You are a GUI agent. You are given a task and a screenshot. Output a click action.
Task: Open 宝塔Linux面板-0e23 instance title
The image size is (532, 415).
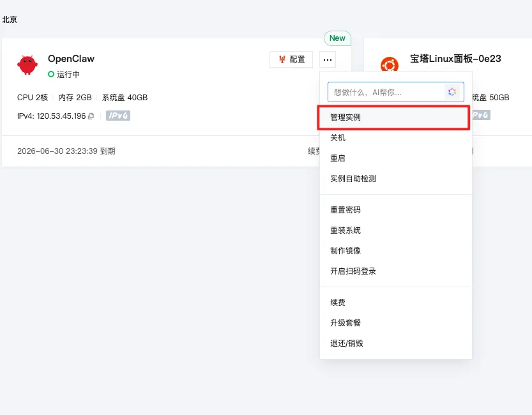455,59
